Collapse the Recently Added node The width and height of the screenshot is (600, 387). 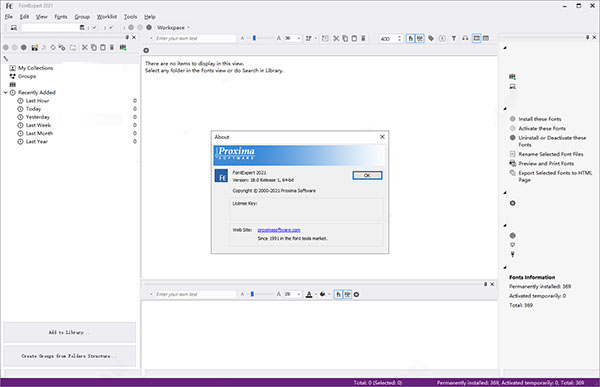point(5,92)
